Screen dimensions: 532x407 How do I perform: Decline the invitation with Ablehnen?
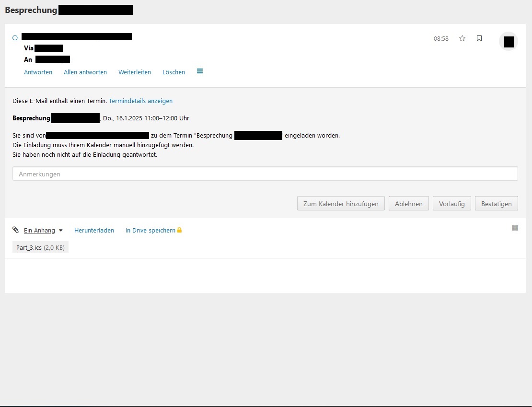[408, 203]
